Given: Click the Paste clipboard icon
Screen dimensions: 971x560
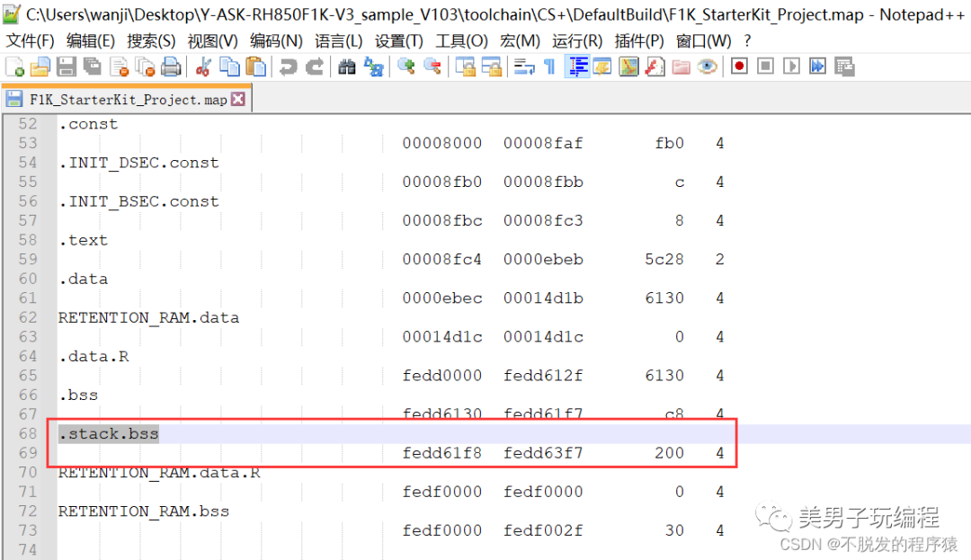Looking at the screenshot, I should pyautogui.click(x=256, y=67).
